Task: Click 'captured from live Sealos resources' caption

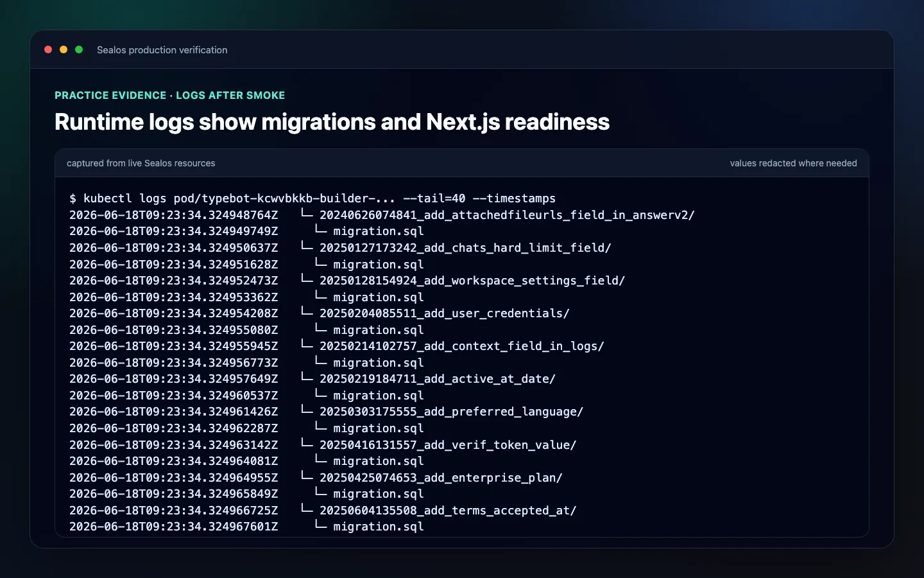Action: (x=141, y=163)
